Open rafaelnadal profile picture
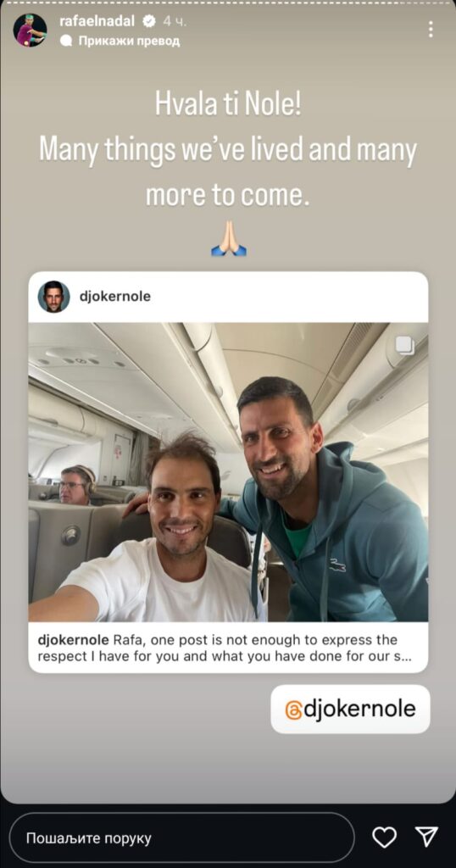Image resolution: width=456 pixels, height=868 pixels. click(x=30, y=30)
